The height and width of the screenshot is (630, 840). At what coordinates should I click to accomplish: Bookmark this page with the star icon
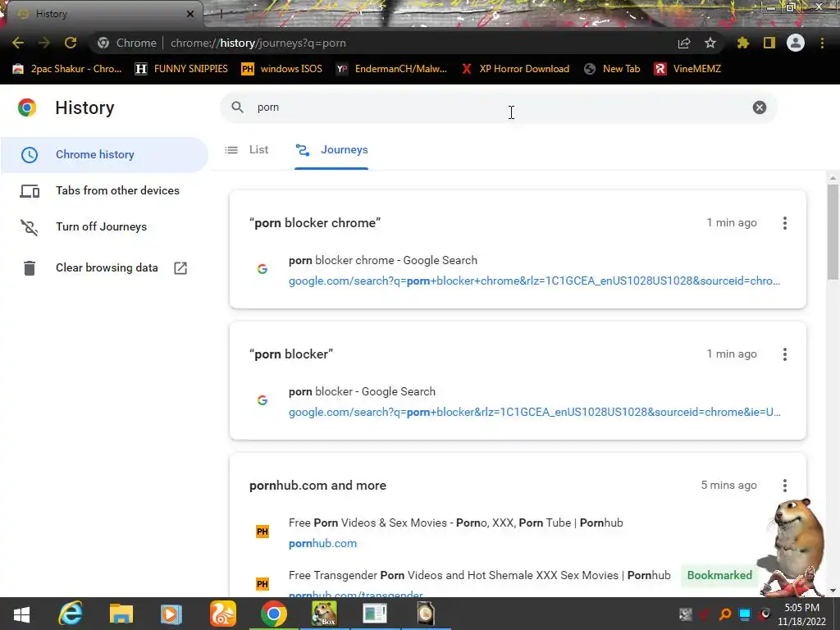(710, 43)
